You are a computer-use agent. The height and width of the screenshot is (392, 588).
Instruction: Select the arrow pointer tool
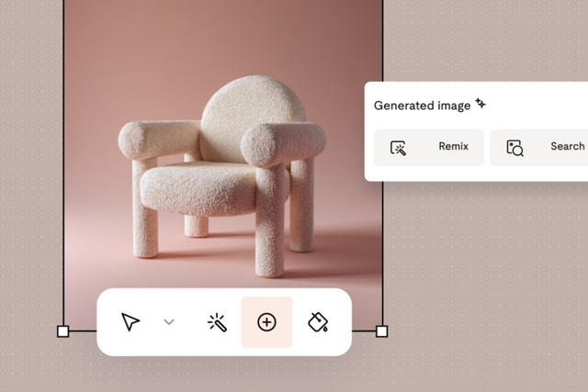(130, 322)
